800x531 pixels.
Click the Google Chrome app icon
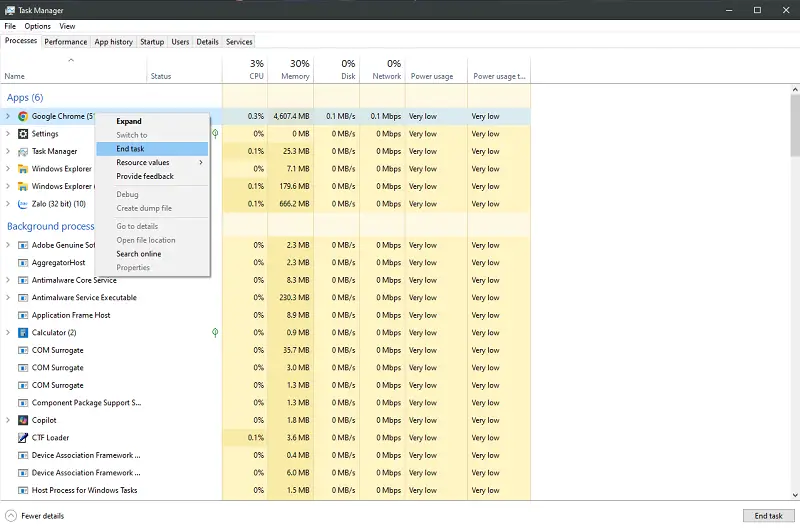23,116
